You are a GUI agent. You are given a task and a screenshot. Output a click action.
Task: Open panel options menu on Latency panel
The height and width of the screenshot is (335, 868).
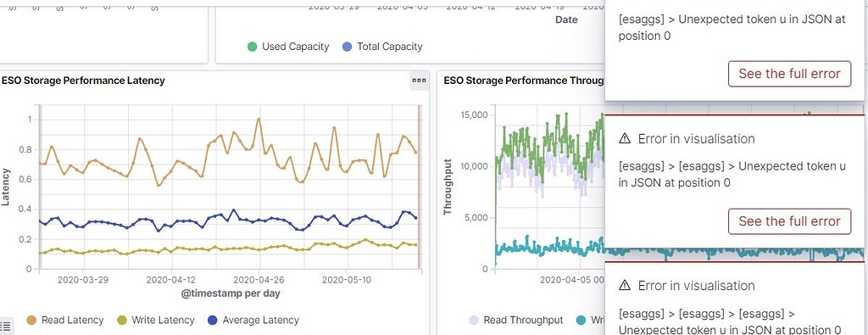pyautogui.click(x=419, y=81)
